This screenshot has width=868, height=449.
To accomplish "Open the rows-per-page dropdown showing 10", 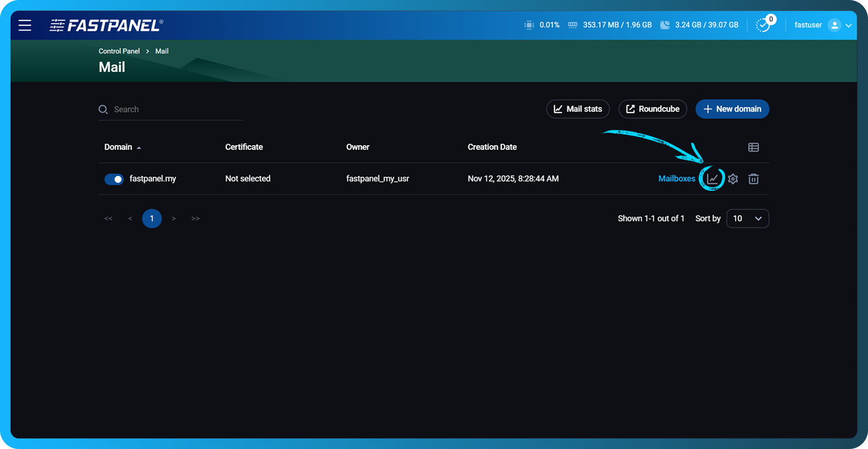I will [747, 219].
